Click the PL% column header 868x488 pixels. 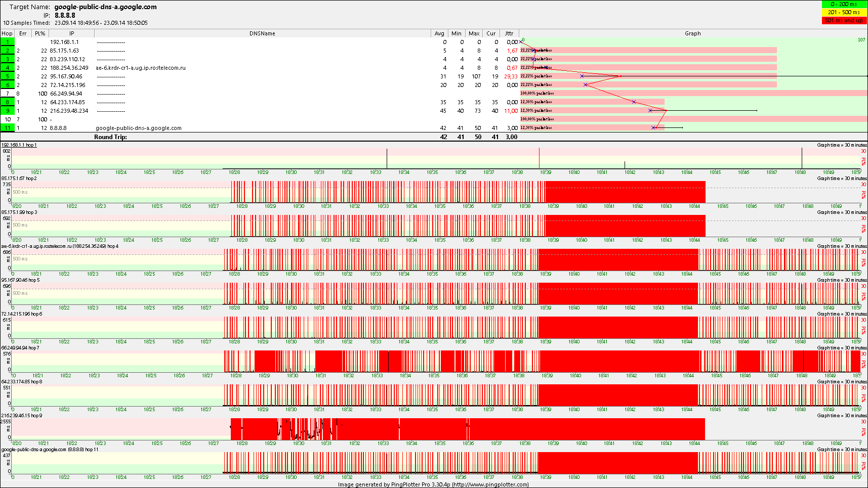40,33
